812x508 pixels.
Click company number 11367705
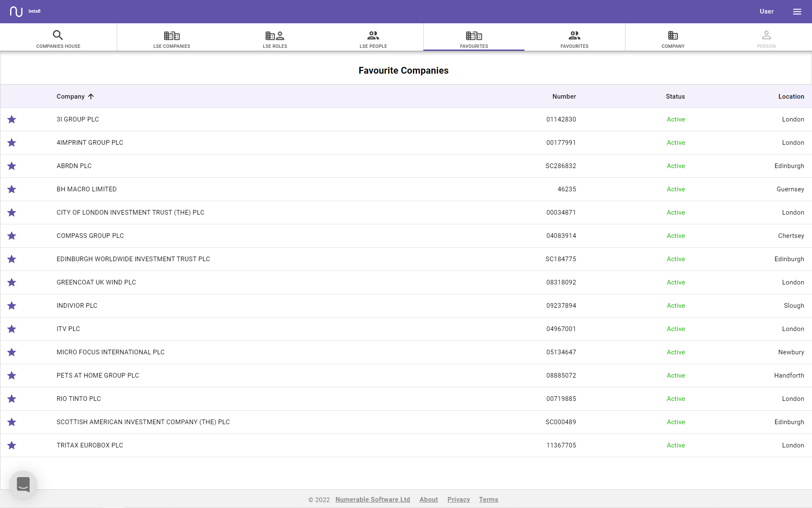pyautogui.click(x=561, y=445)
